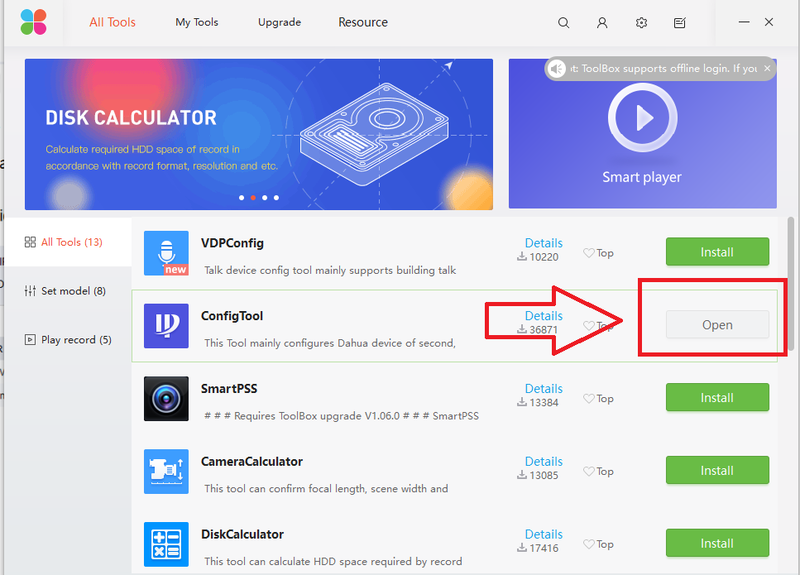Install DiskCalculator

(717, 543)
